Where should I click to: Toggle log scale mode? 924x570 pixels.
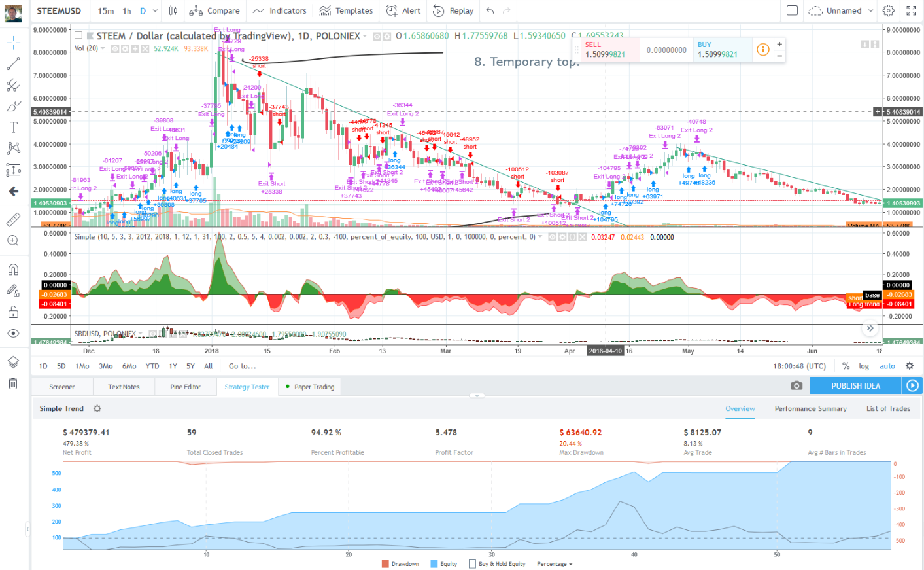point(864,366)
